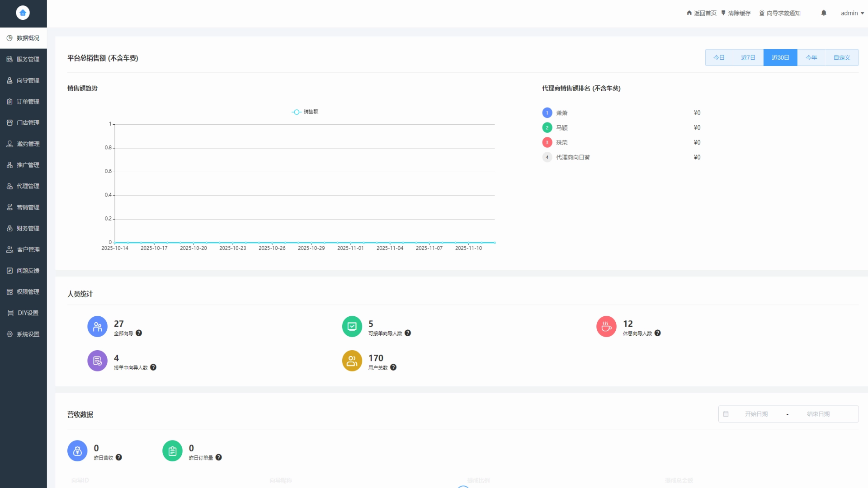The height and width of the screenshot is (488, 868).
Task: Open the admin account dropdown
Action: click(x=852, y=13)
